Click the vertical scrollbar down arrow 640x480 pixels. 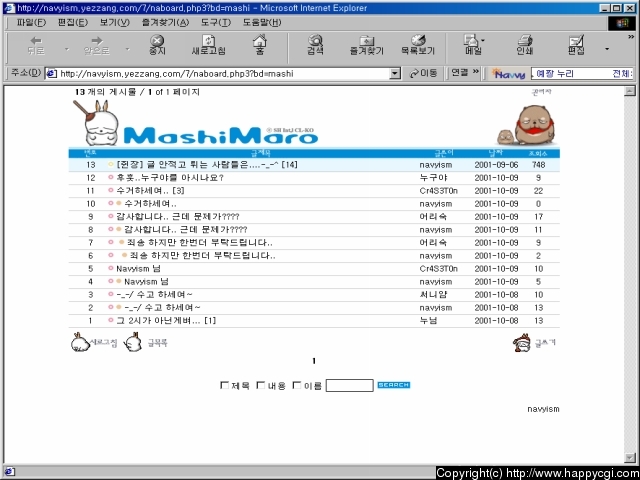coord(630,457)
